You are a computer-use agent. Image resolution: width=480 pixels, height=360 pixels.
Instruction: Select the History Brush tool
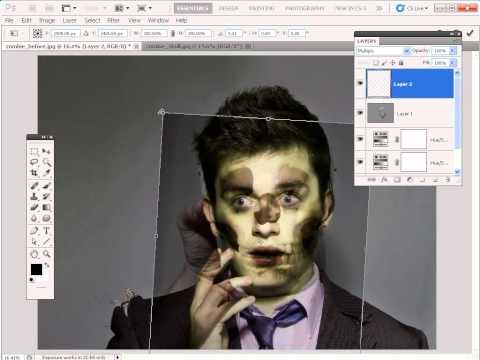point(46,196)
